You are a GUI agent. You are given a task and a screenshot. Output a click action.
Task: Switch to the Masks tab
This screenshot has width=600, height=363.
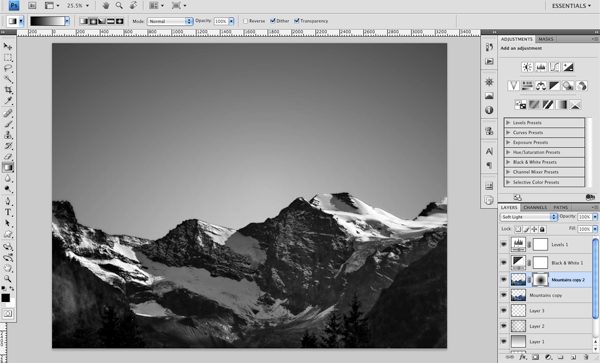pyautogui.click(x=546, y=39)
